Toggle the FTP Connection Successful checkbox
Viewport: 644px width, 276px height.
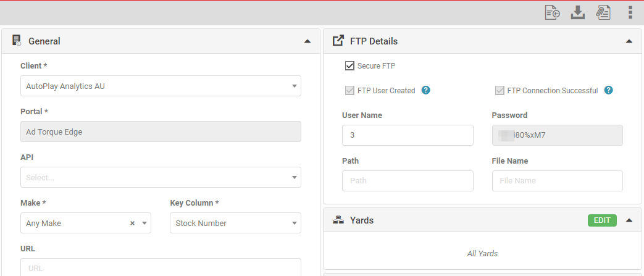(x=500, y=90)
